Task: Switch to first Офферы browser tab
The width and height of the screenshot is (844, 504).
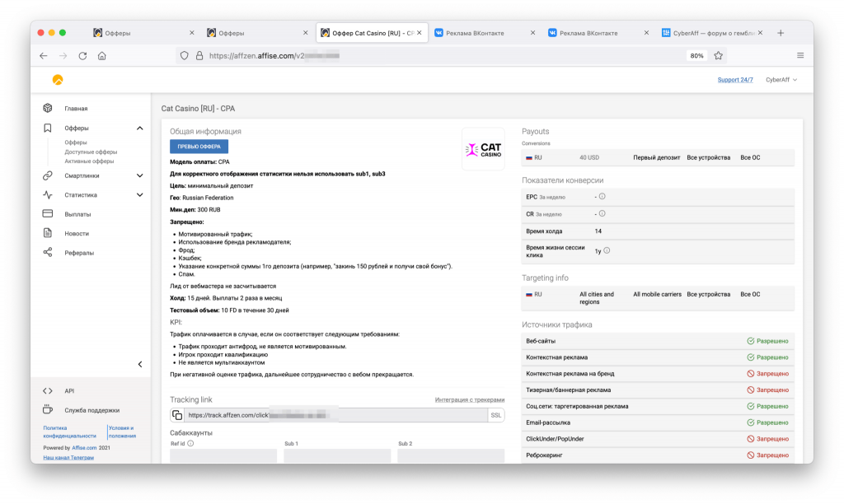Action: click(144, 33)
